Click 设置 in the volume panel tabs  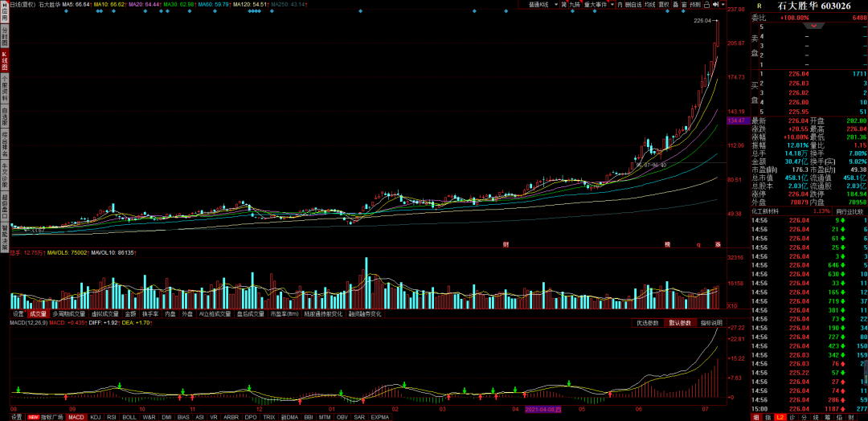click(18, 313)
